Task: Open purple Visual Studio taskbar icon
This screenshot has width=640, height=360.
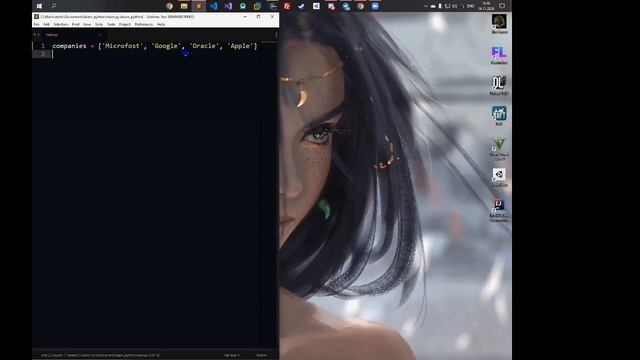Action: 228,6
